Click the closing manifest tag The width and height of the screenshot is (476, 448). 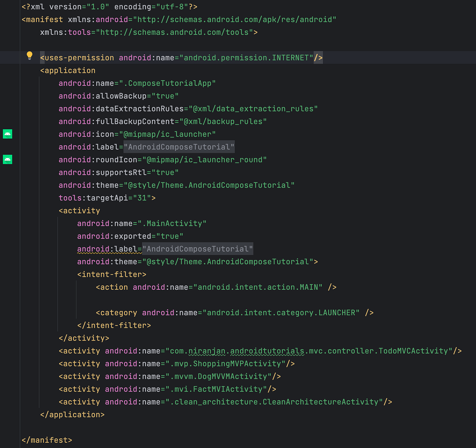pos(46,440)
